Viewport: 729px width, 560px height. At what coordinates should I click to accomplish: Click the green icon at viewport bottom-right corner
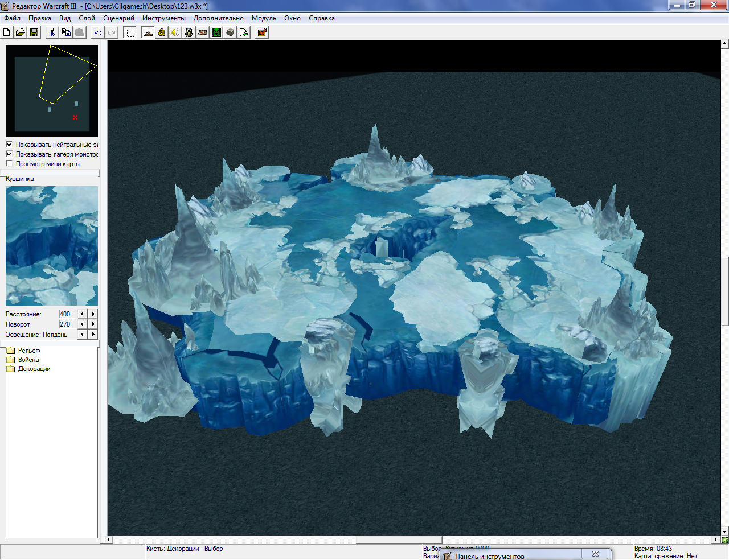[724, 540]
